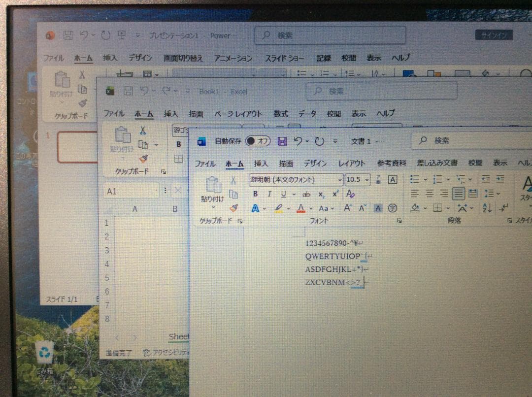Viewport: 532px width, 397px height.
Task: Toggle superscript in Word
Action: tap(335, 194)
